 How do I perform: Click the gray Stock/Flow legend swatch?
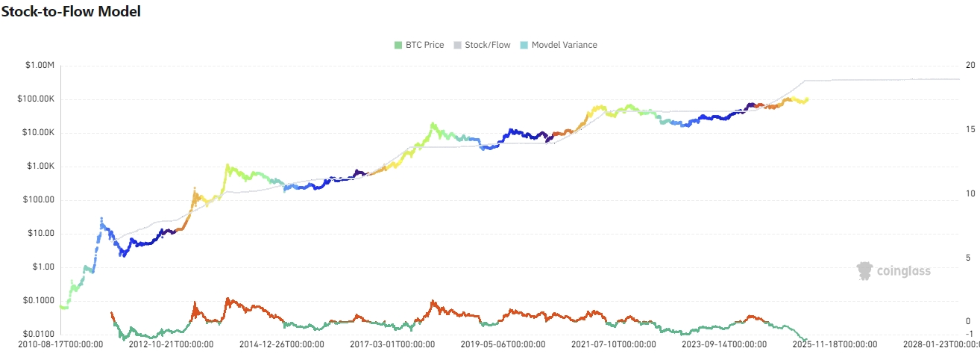coord(458,45)
